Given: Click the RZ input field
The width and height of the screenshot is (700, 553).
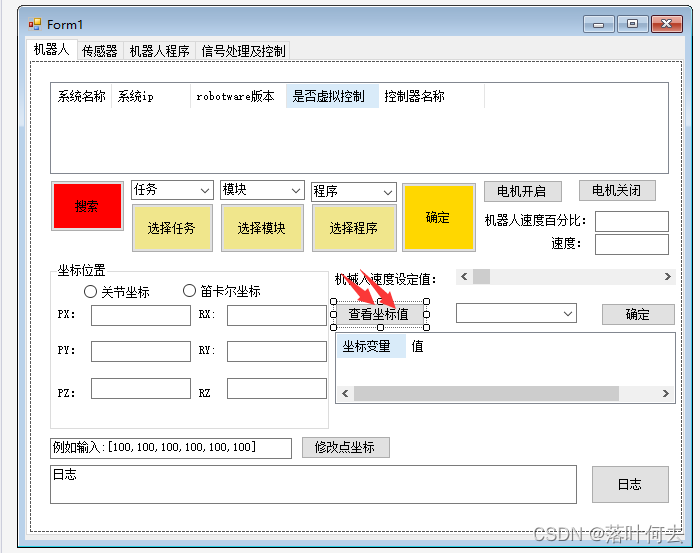Looking at the screenshot, I should 277,388.
